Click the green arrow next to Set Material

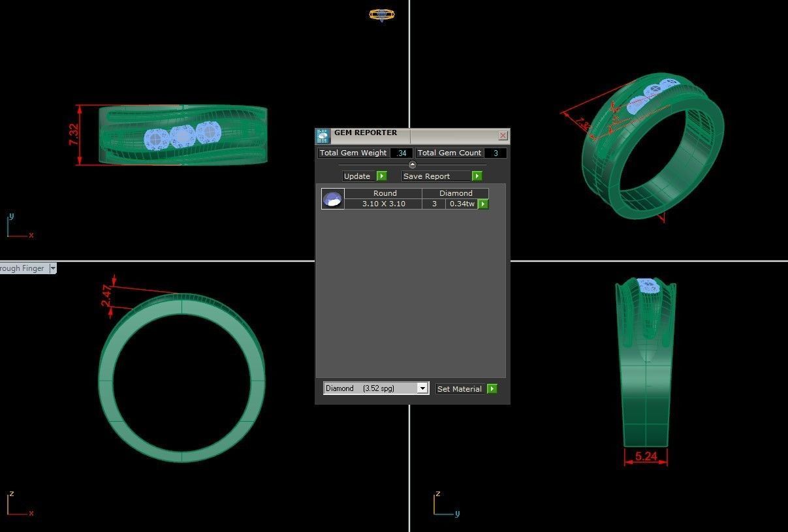coord(492,388)
